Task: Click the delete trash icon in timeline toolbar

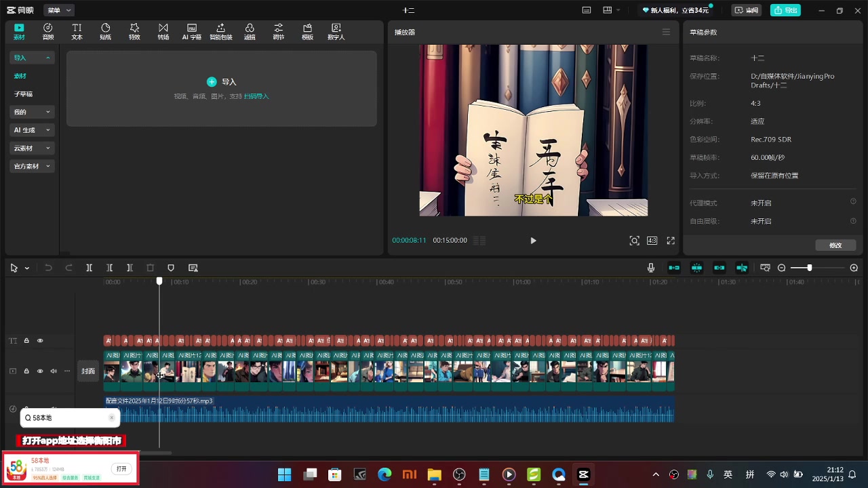Action: (x=151, y=268)
